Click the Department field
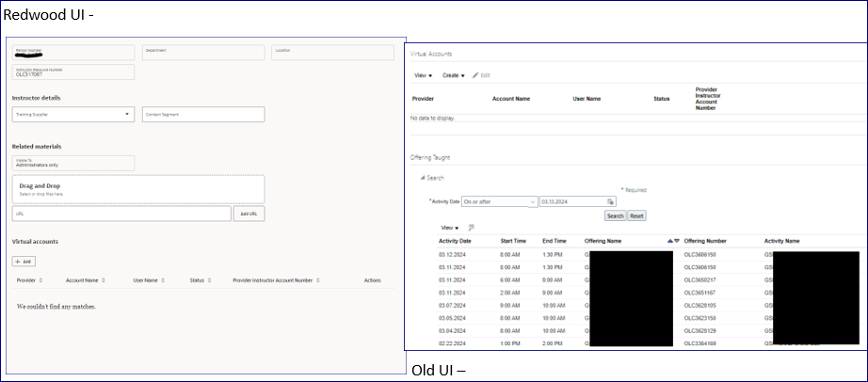The image size is (868, 382). click(203, 53)
